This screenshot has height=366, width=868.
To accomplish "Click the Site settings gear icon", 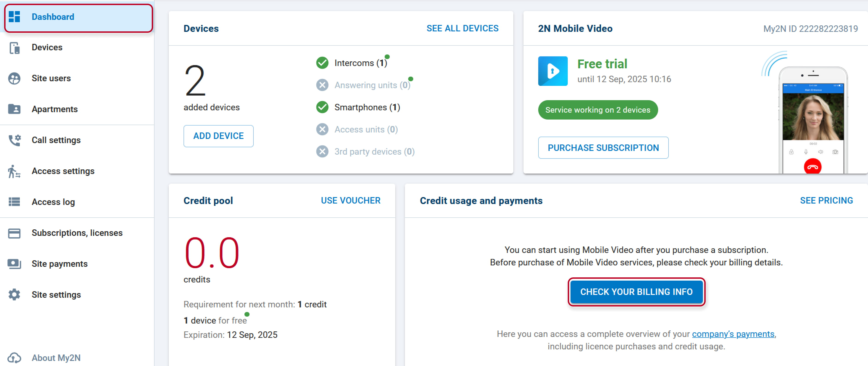I will [14, 294].
